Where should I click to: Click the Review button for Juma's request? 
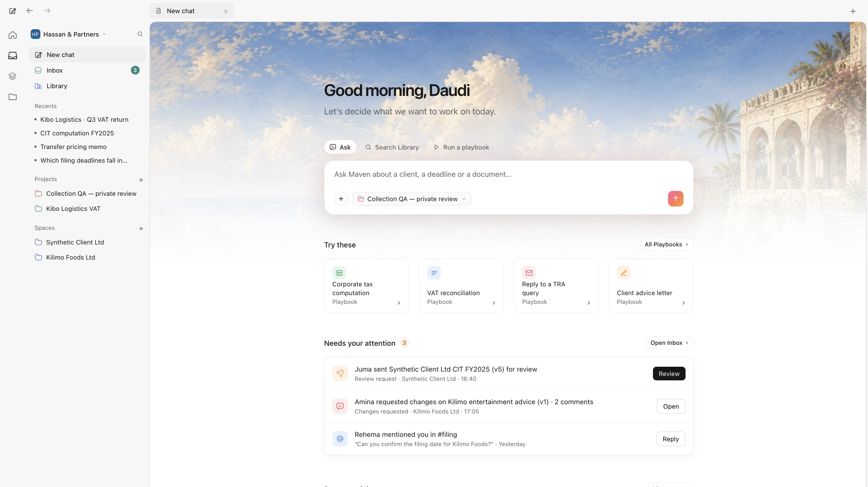point(669,374)
